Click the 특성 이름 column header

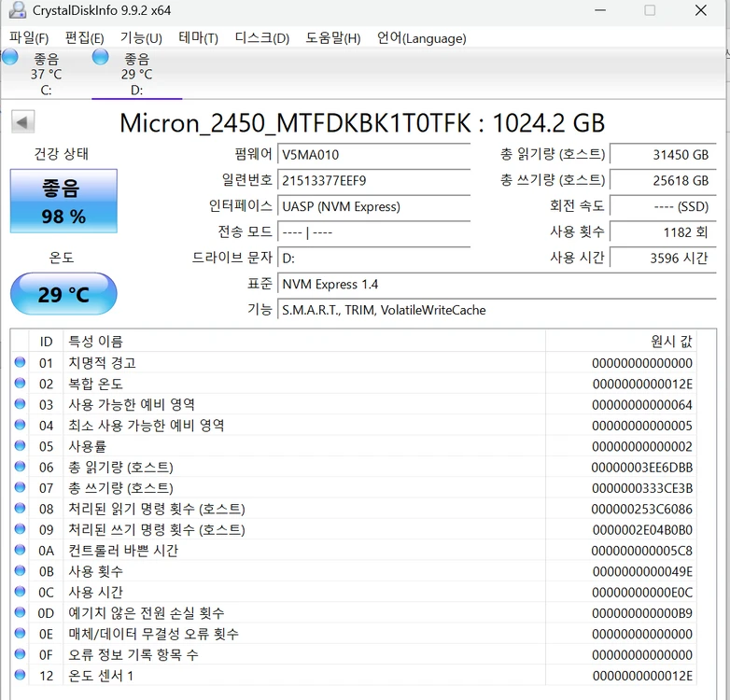pos(304,342)
